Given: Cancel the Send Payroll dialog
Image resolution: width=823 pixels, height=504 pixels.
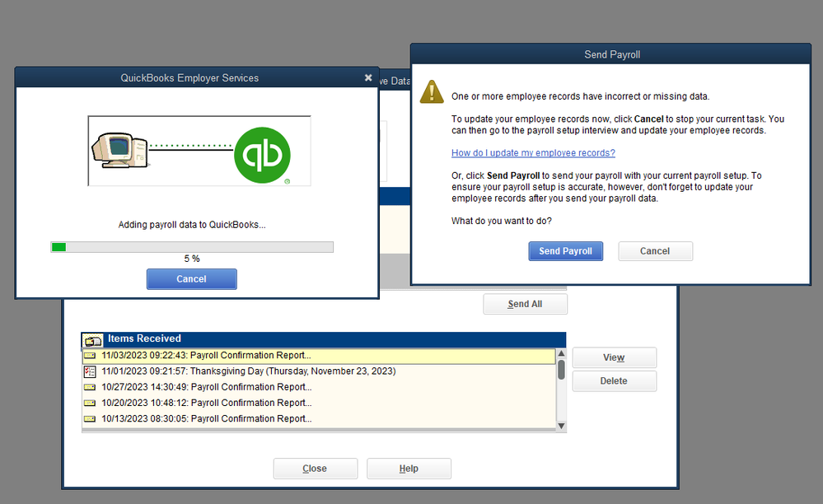Looking at the screenshot, I should (655, 251).
